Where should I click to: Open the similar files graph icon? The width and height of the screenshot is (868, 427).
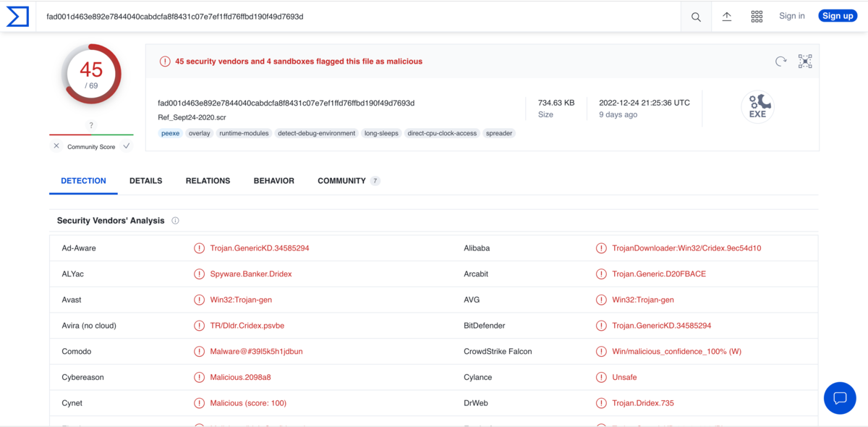[x=805, y=62]
